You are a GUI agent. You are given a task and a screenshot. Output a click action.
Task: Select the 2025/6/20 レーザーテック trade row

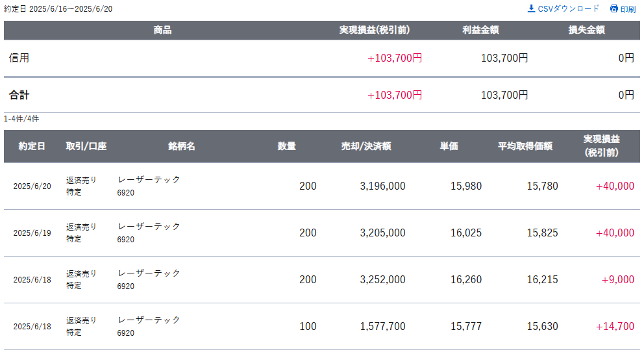point(322,186)
